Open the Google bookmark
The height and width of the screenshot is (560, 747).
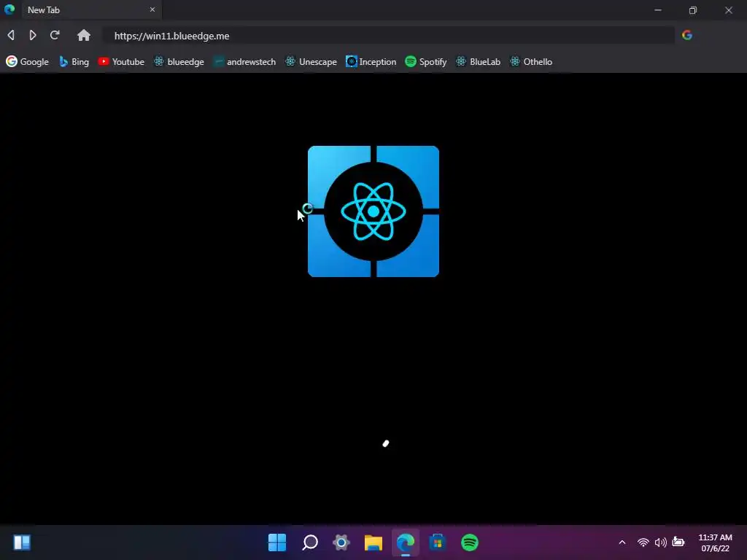coord(27,61)
